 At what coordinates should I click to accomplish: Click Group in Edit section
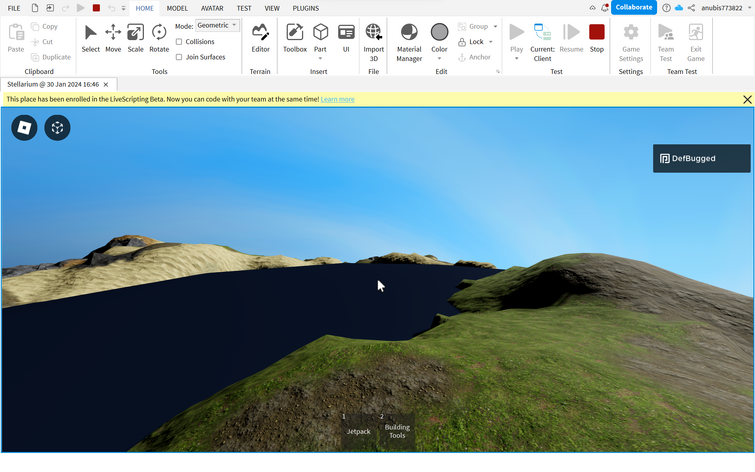(473, 26)
